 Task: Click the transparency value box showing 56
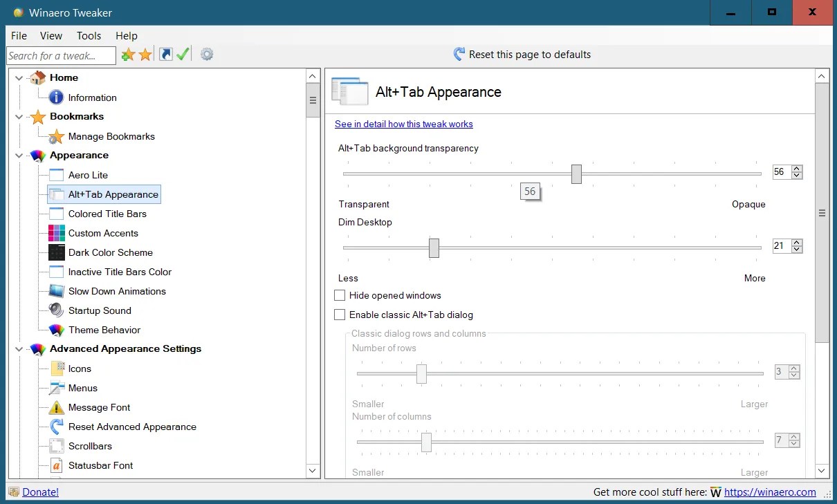click(x=782, y=172)
